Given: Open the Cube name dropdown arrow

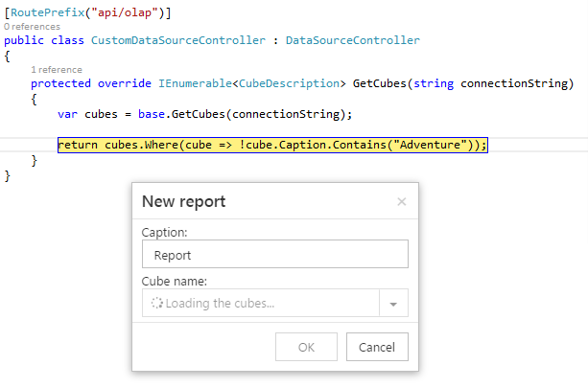Looking at the screenshot, I should coord(393,304).
